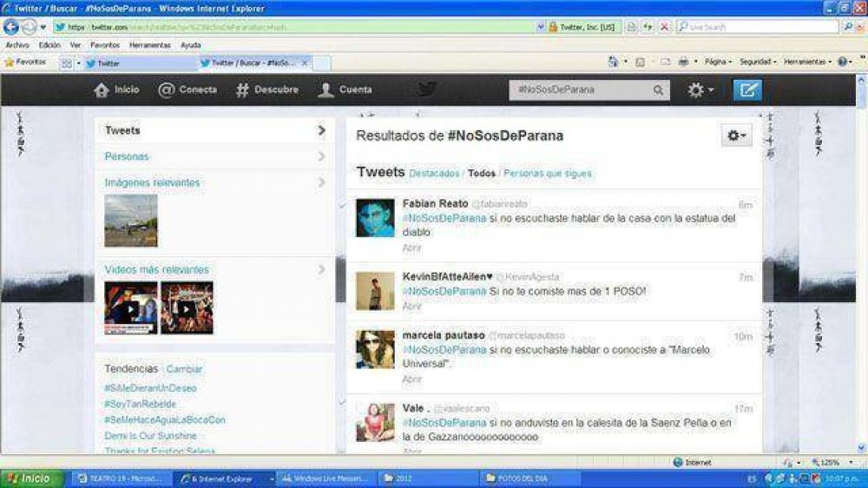Filter tweets by Personas que sigues
Screen dimensions: 868x488
pyautogui.click(x=548, y=174)
